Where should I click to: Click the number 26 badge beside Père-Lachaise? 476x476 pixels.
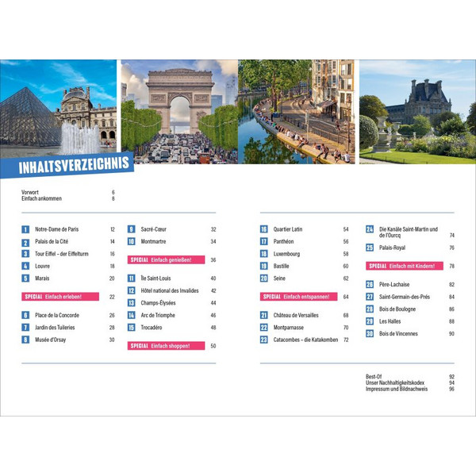(x=370, y=285)
